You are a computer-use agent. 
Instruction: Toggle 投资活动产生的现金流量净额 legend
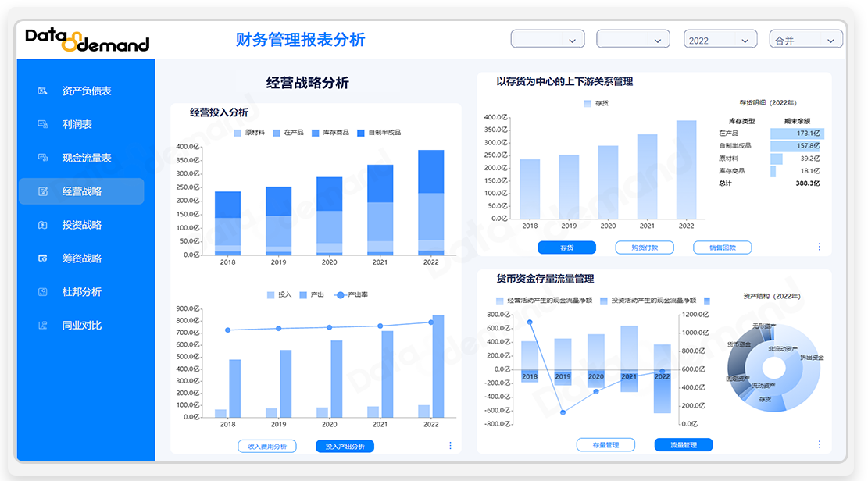648,301
